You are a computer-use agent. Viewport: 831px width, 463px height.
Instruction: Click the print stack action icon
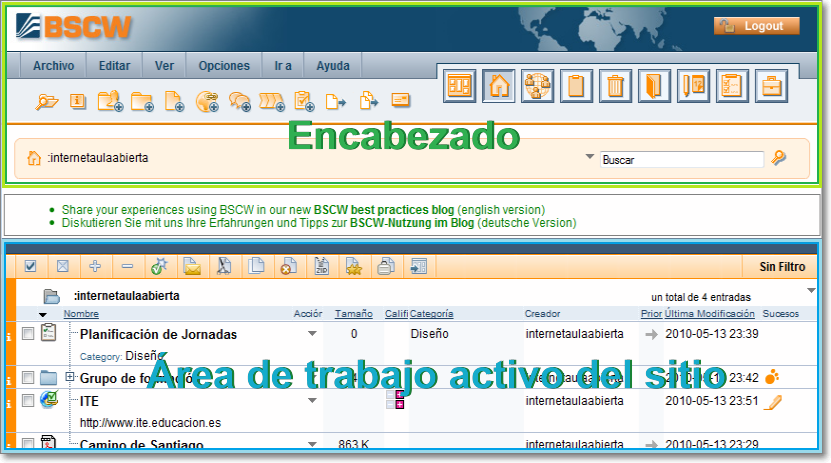pyautogui.click(x=386, y=266)
